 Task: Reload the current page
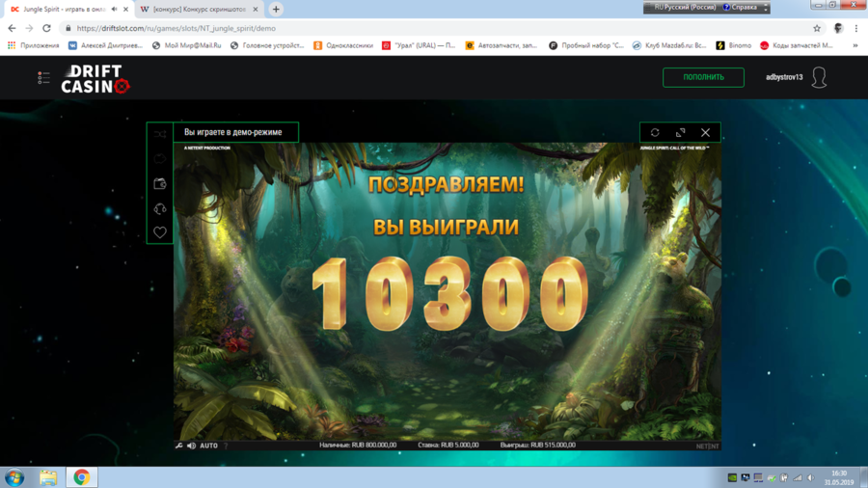[46, 28]
